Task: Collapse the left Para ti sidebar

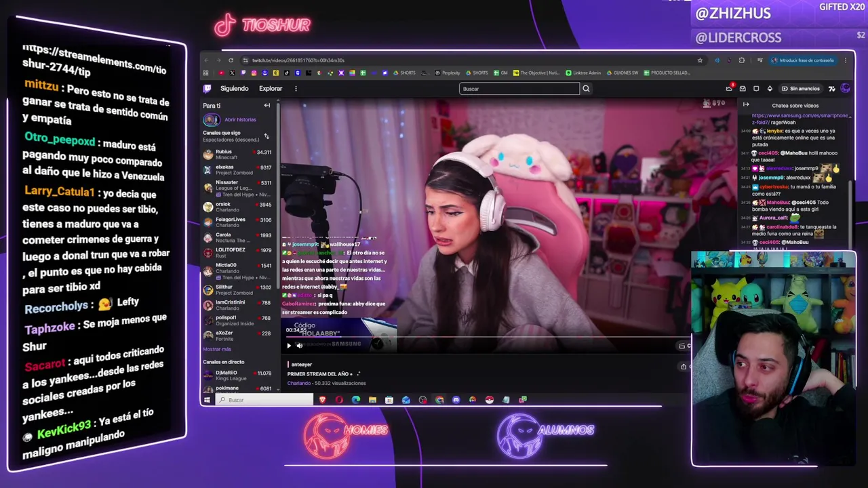Action: point(267,106)
